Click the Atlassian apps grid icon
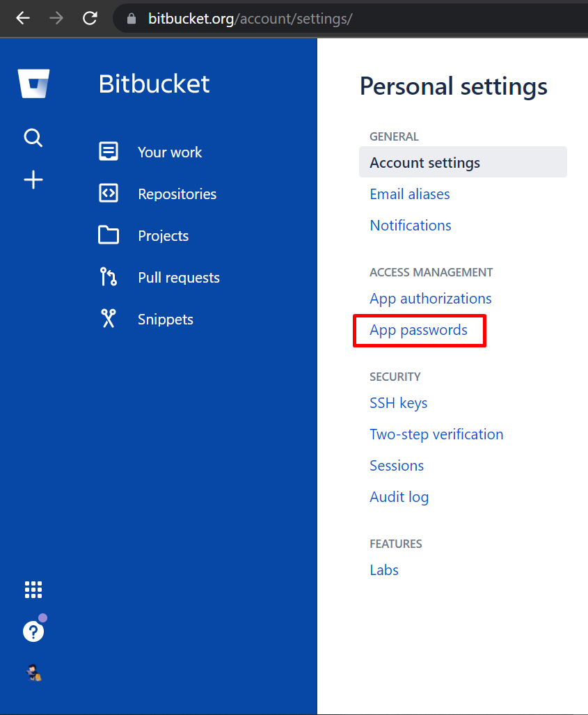Screen dimensions: 588x715 point(33,589)
